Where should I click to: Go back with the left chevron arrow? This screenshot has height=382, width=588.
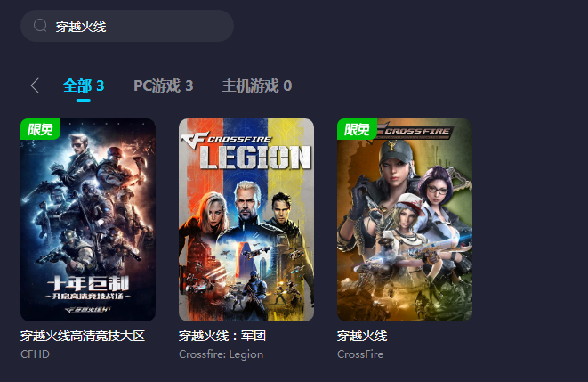[35, 85]
